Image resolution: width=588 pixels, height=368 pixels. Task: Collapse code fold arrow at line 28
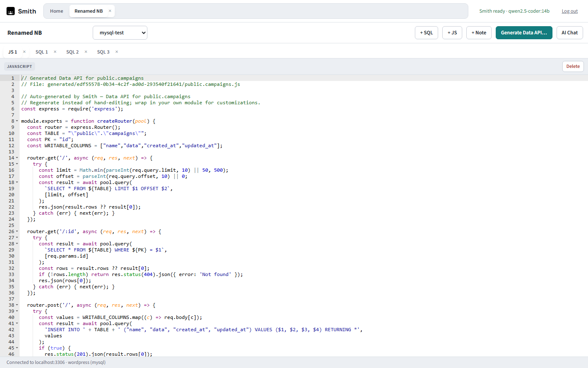(x=17, y=244)
